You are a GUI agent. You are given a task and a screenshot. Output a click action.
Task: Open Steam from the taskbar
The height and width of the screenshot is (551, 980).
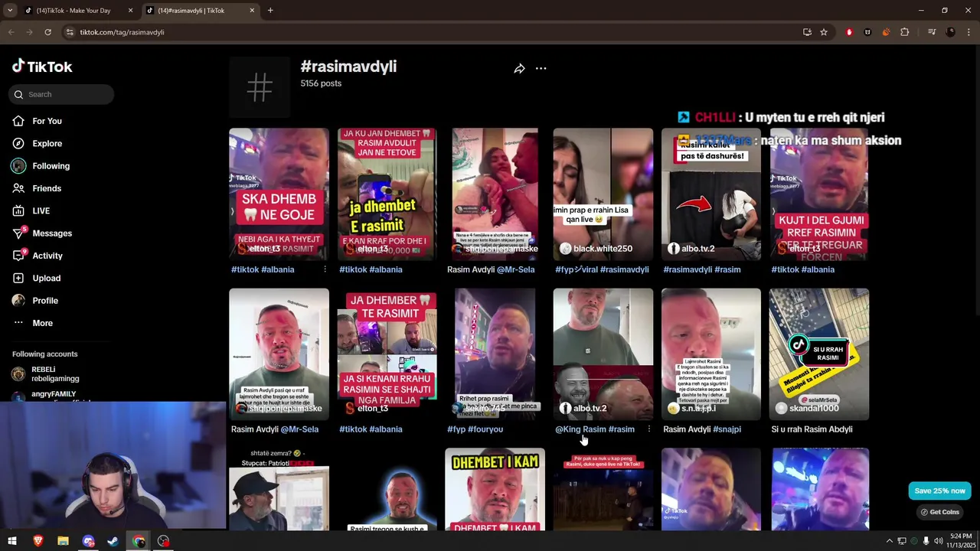click(x=113, y=541)
